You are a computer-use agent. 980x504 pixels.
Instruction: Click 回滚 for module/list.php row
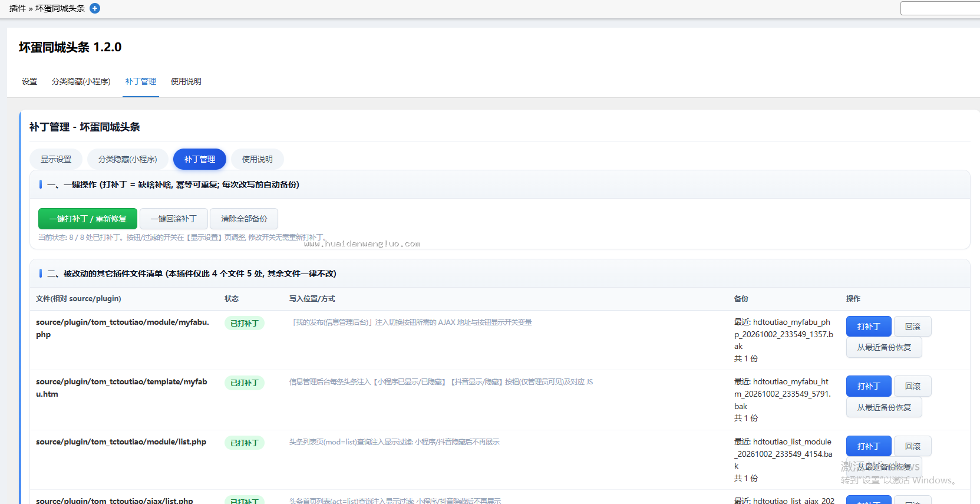coord(913,446)
